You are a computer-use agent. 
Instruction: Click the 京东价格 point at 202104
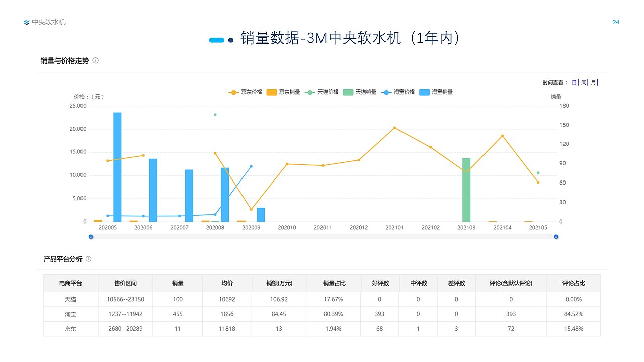[502, 136]
